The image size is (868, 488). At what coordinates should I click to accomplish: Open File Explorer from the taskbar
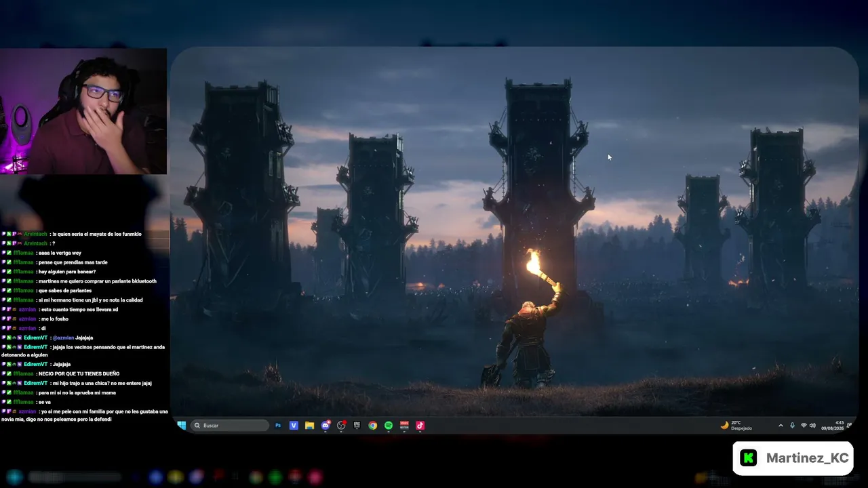(309, 426)
